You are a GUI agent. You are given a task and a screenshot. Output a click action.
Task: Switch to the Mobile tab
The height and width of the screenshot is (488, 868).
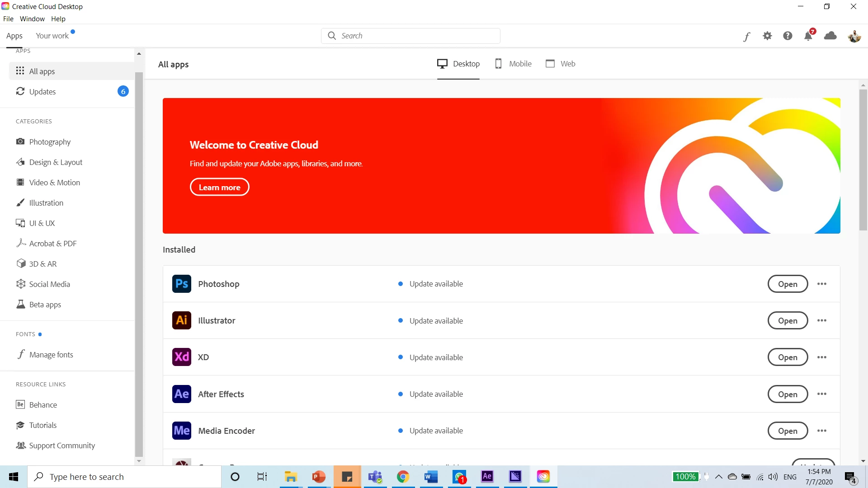tap(514, 64)
